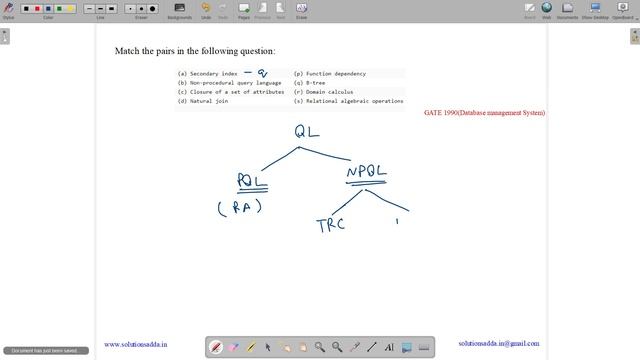
Task: Open the virtual keyboard
Action: (x=424, y=347)
